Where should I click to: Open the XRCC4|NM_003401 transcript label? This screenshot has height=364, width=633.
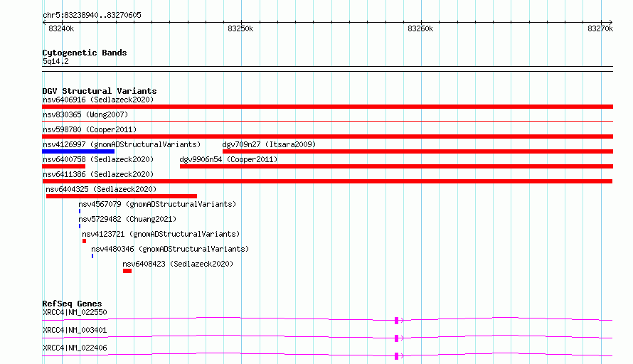75,330
